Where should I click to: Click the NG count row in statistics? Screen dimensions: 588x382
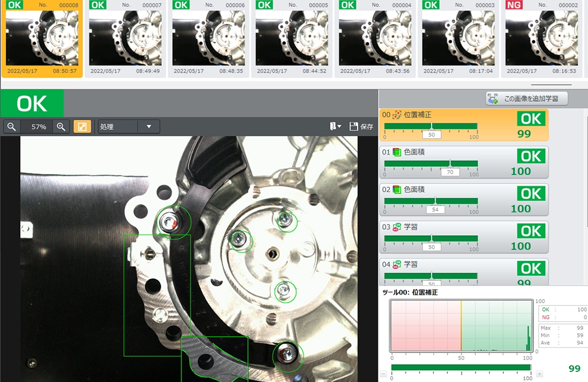pos(564,317)
